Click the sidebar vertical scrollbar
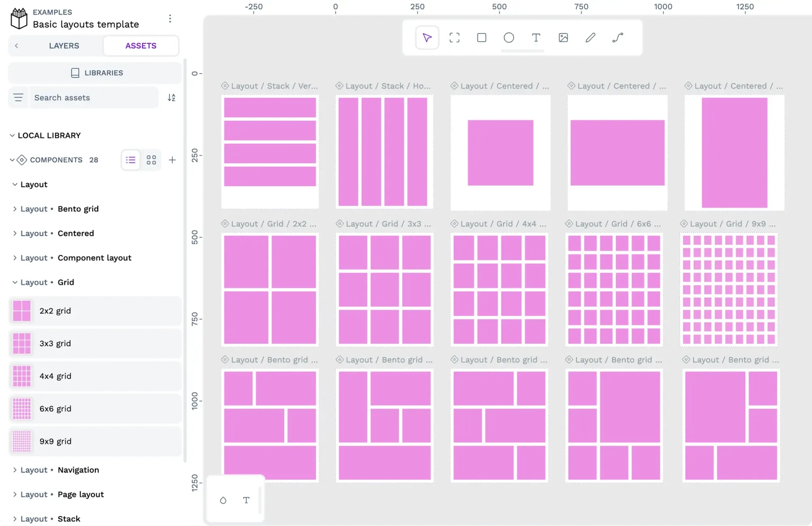This screenshot has width=812, height=526. point(185,260)
